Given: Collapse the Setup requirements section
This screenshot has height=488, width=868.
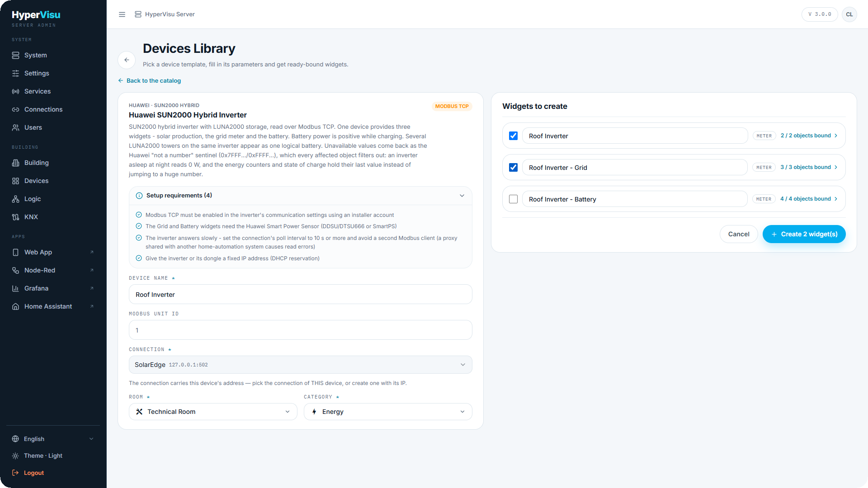Looking at the screenshot, I should [x=462, y=196].
